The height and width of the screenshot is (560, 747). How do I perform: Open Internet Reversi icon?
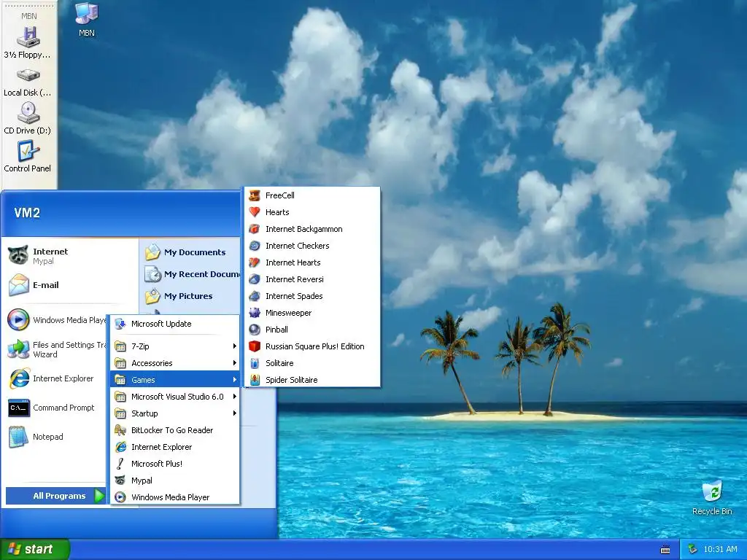pyautogui.click(x=255, y=279)
